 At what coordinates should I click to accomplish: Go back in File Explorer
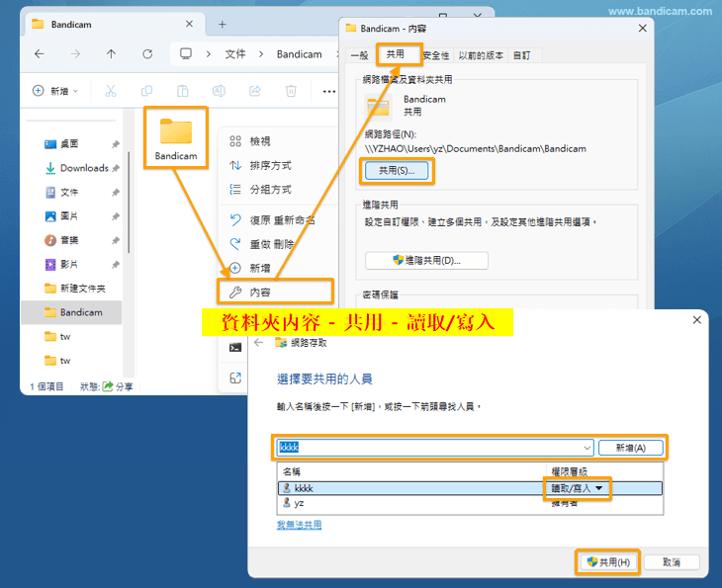coord(40,54)
